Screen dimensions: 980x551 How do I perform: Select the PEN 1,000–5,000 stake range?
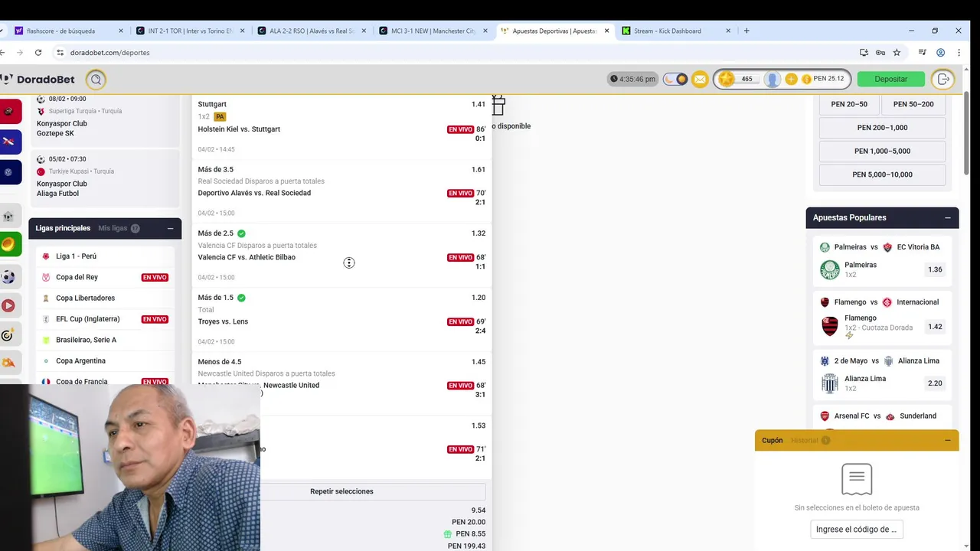pyautogui.click(x=882, y=151)
